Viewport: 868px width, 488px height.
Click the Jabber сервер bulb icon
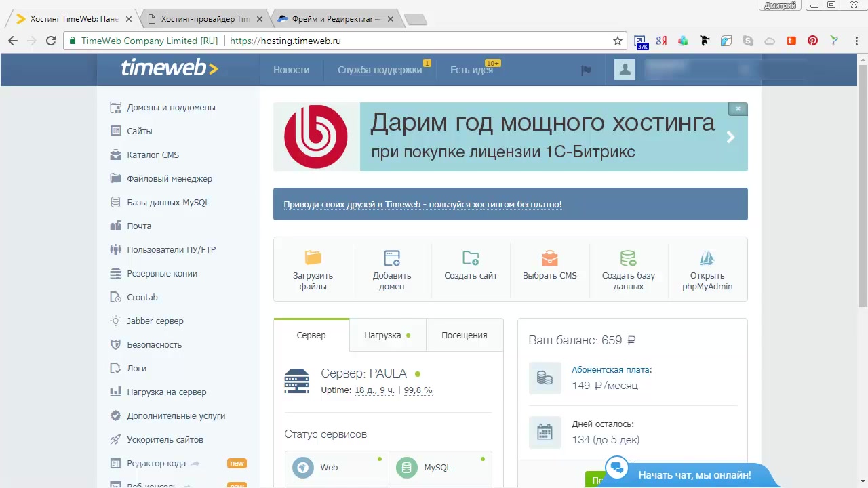click(115, 321)
